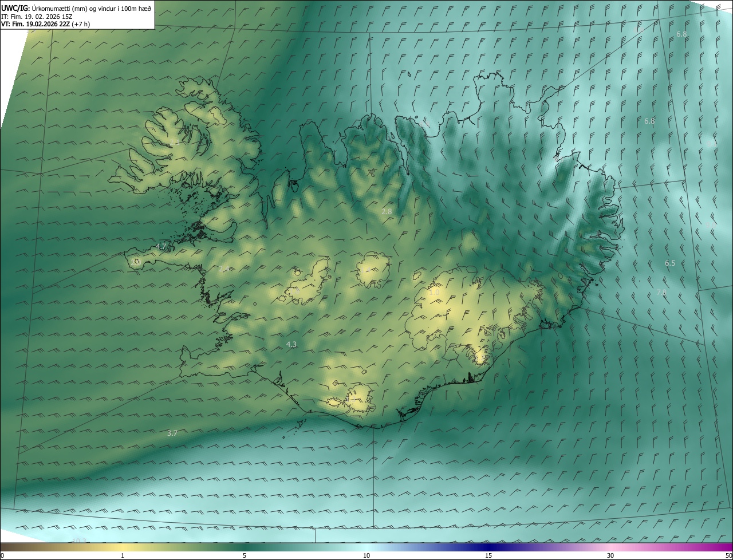Pick the "3.7" value over the sea
Screen dimensions: 733x560
tap(172, 433)
